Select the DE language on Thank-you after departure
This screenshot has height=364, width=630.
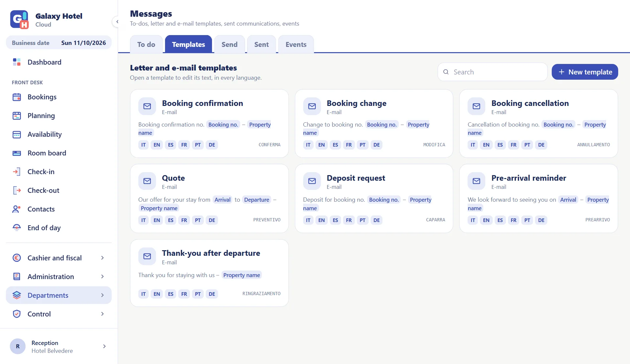212,294
